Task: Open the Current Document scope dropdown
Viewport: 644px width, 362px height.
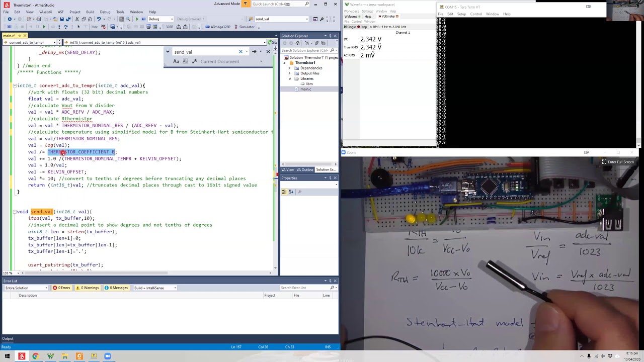Action: click(231, 61)
